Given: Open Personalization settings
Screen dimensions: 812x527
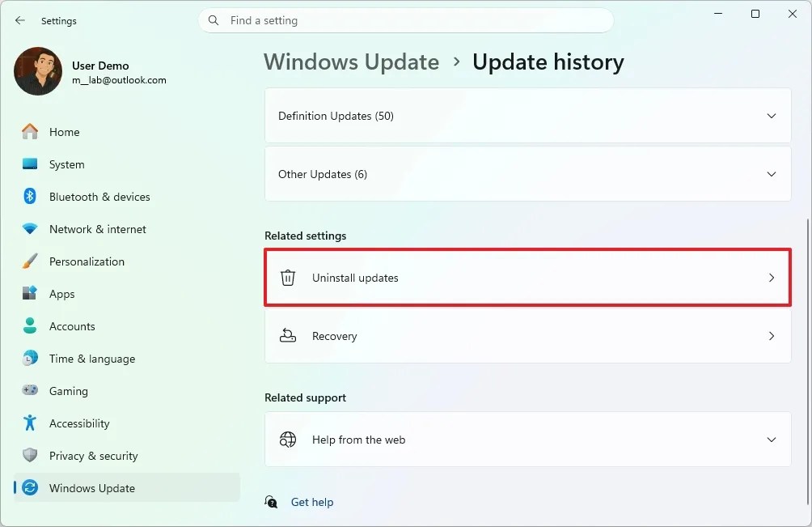Looking at the screenshot, I should pos(87,261).
